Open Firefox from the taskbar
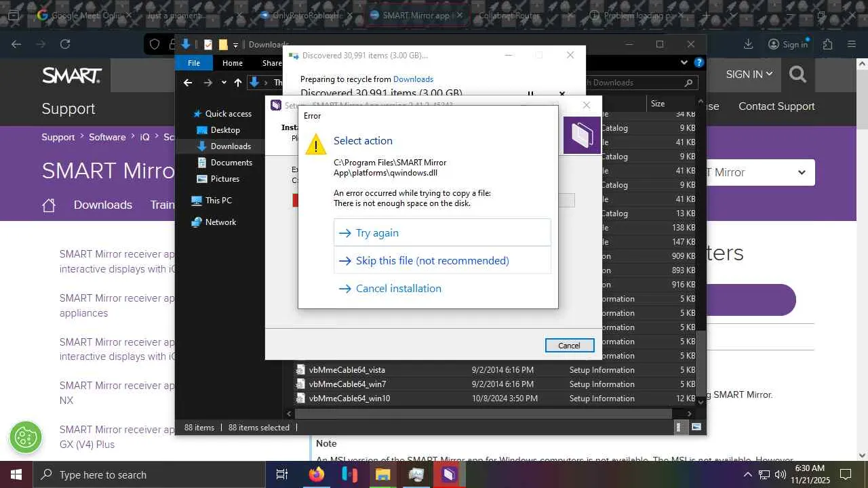Image resolution: width=868 pixels, height=488 pixels. tap(317, 474)
